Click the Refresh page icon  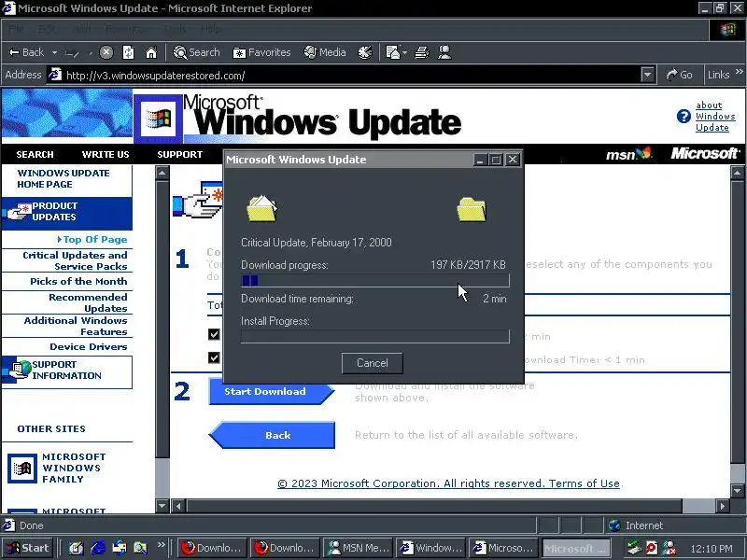click(x=128, y=52)
